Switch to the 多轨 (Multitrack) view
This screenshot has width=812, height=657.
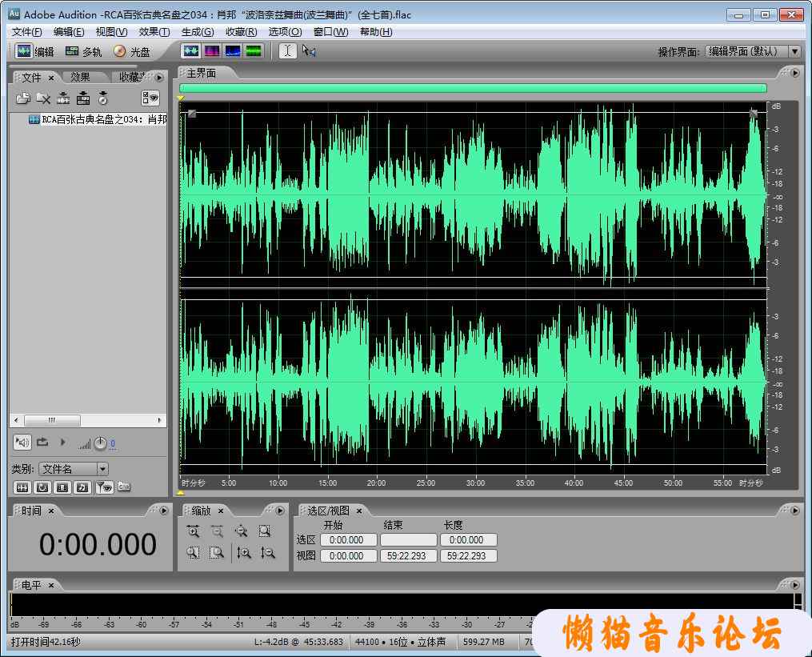click(83, 51)
